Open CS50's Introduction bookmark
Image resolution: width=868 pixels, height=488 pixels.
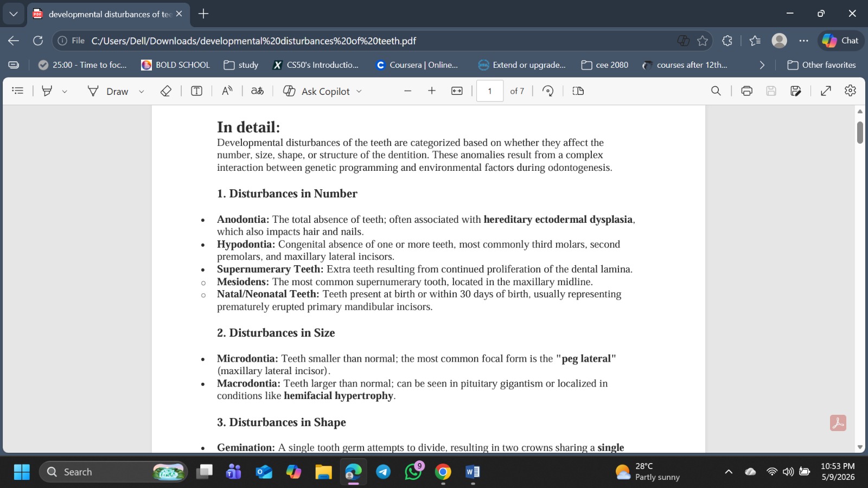tap(316, 65)
